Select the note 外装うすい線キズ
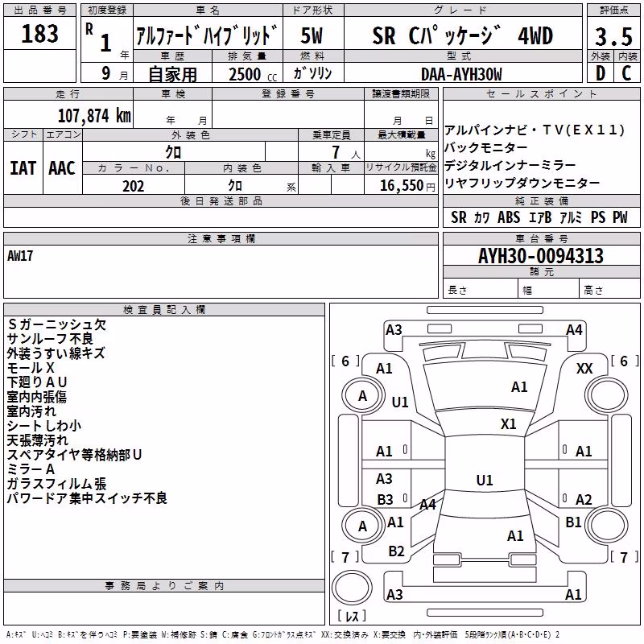644x644 pixels. click(x=56, y=353)
